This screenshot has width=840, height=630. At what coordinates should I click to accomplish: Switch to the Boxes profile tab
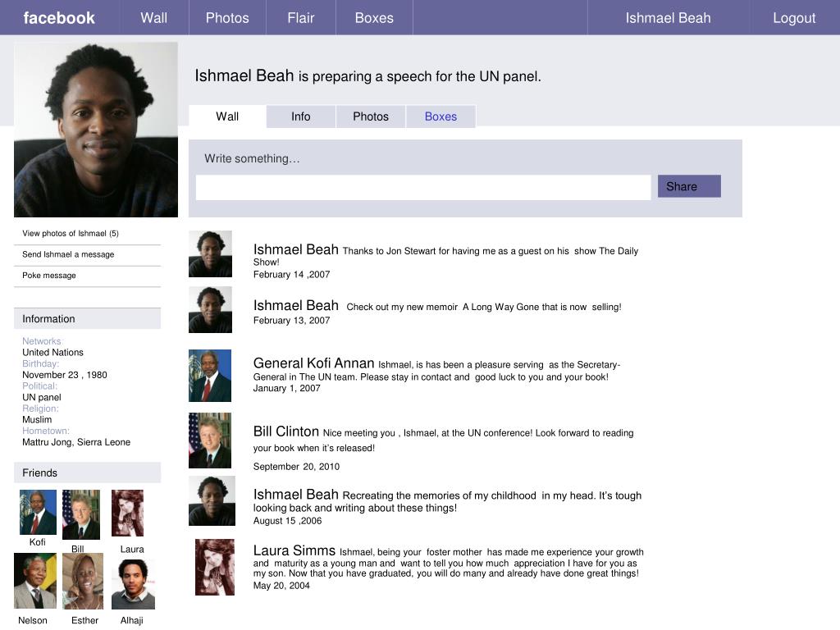click(x=441, y=116)
